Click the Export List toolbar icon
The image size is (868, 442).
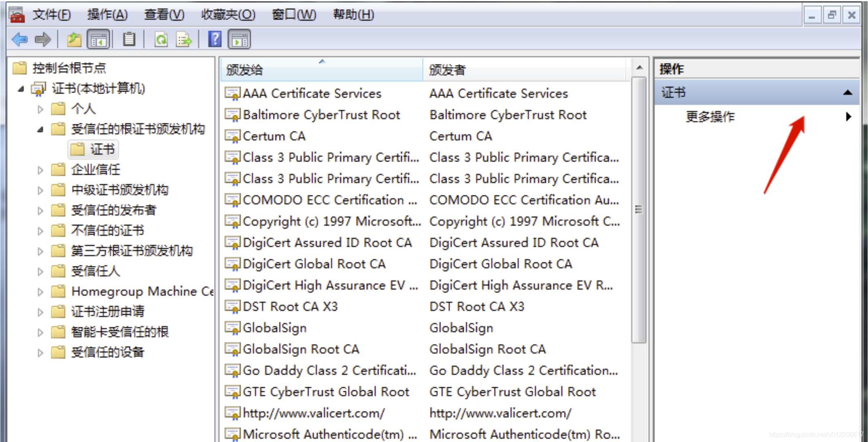[x=184, y=39]
